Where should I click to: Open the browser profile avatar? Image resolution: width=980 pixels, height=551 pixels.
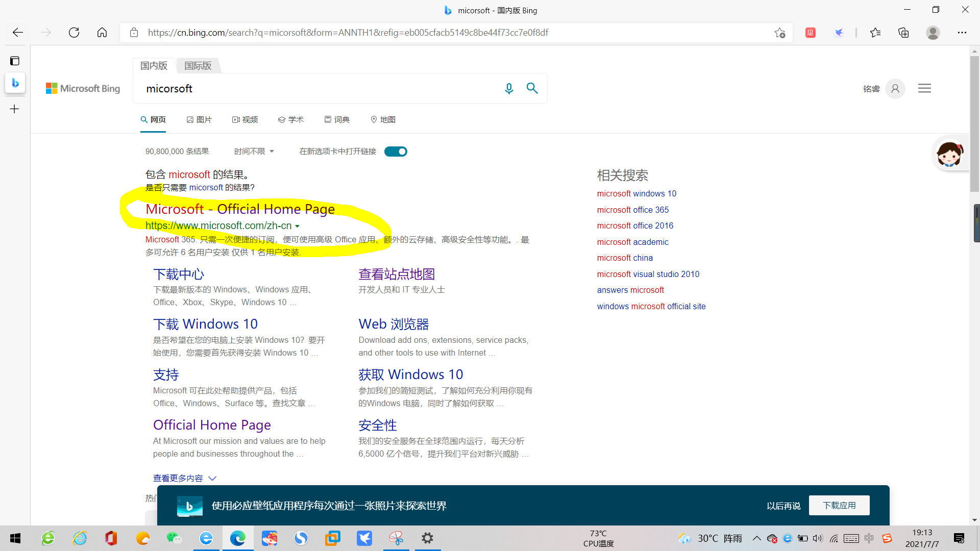tap(933, 33)
